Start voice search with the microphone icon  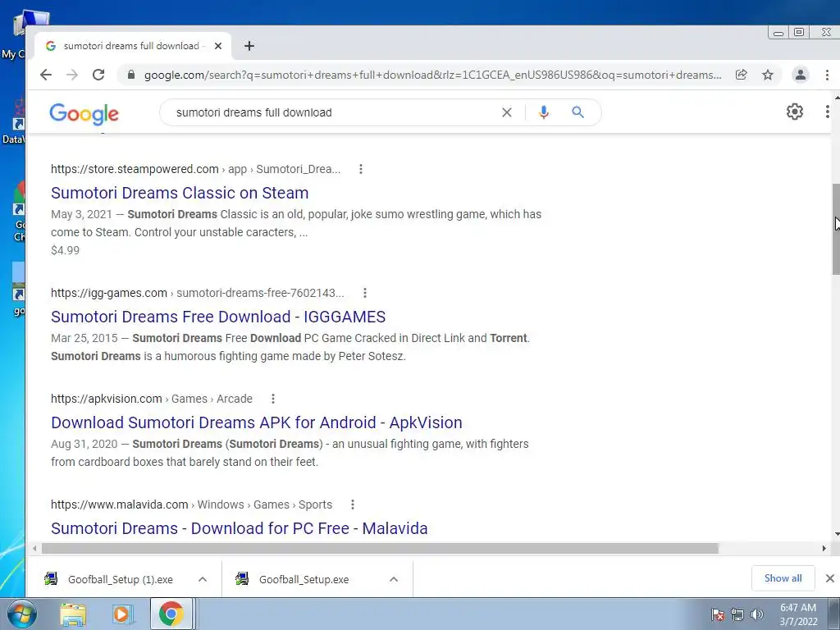point(544,112)
